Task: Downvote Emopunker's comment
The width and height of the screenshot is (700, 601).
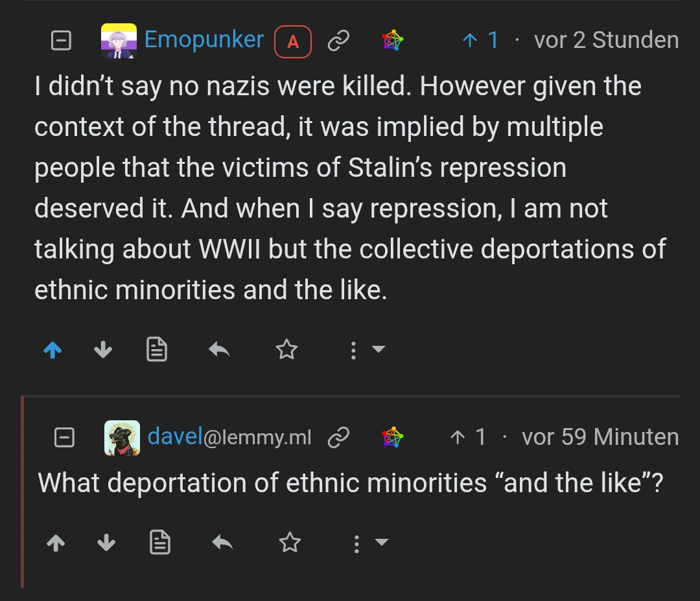Action: [x=103, y=350]
